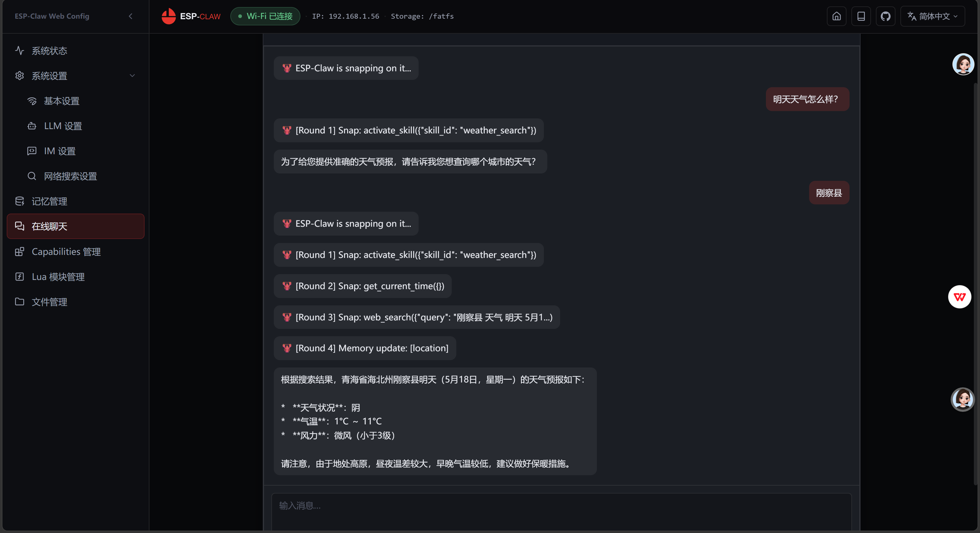Click the page vertical scrollbar
Viewport: 980px width, 533px height.
976,283
